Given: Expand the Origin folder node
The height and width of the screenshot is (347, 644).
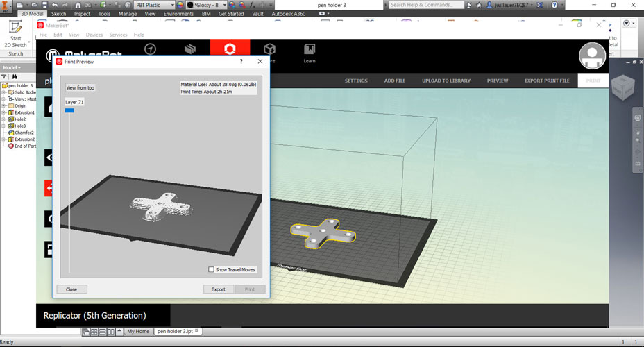Looking at the screenshot, I should (x=3, y=106).
